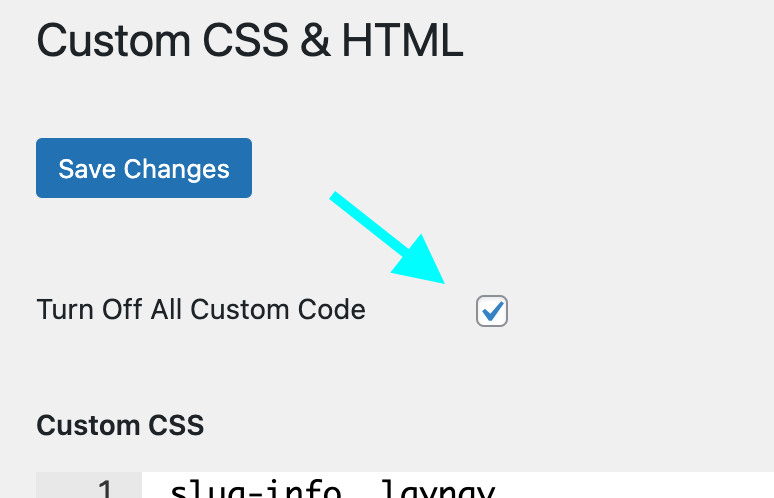This screenshot has width=774, height=498.
Task: Click the "Turn Off All Custom Code" label
Action: pos(201,310)
